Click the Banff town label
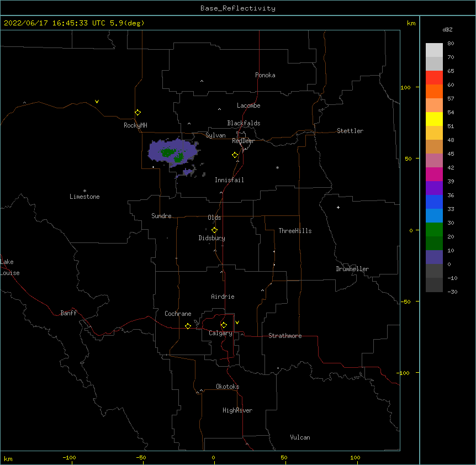The image size is (476, 465). (x=68, y=313)
